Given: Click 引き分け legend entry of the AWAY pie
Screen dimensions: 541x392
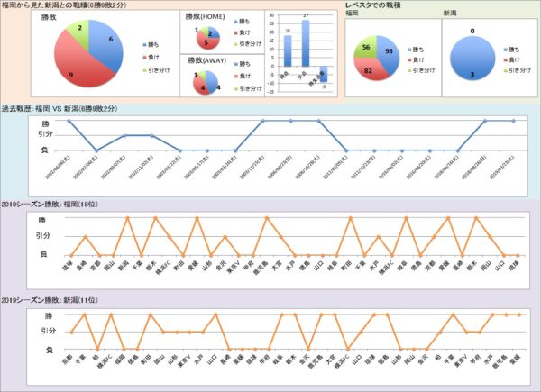Looking at the screenshot, I should 247,88.
